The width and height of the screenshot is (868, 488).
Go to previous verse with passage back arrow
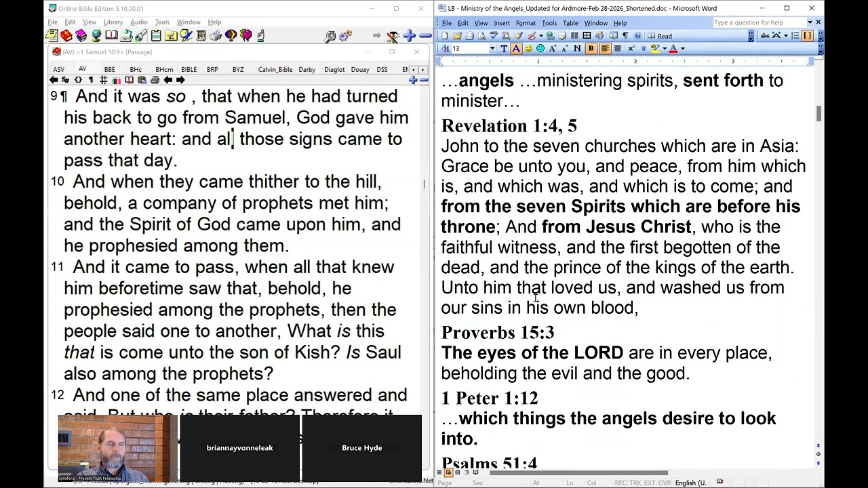tap(54, 80)
